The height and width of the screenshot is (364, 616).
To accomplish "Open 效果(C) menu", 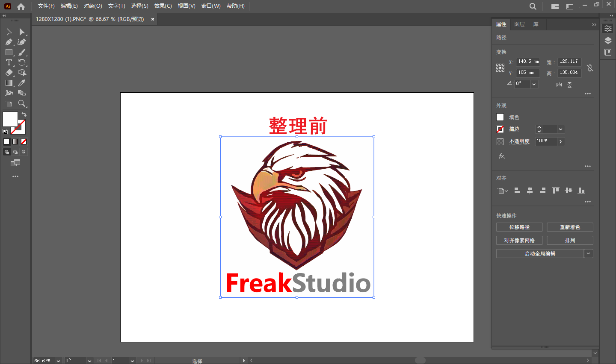I will coord(163,6).
